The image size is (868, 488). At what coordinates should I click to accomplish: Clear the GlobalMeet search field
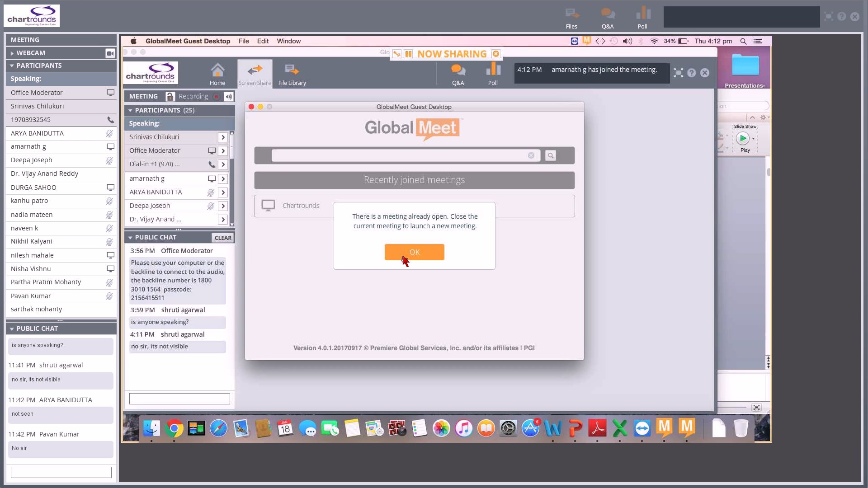click(531, 155)
